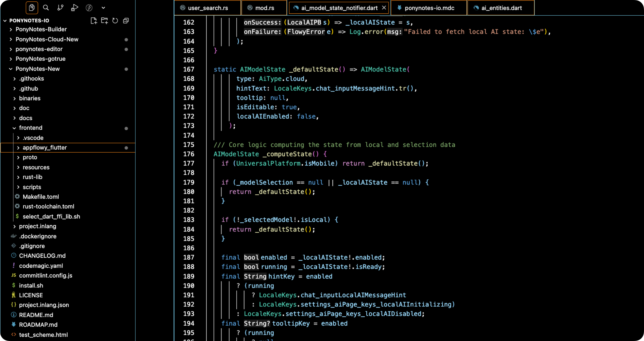
Task: Switch to the user_search.rs tab
Action: pos(207,8)
